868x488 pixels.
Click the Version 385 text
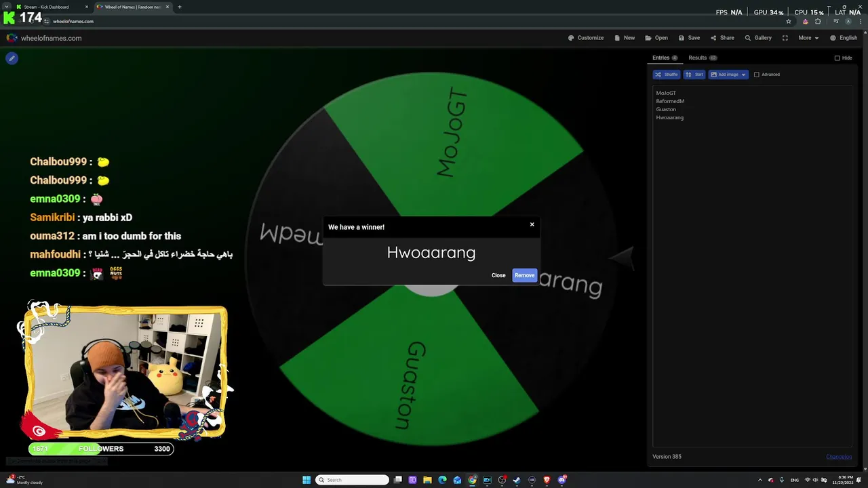667,457
